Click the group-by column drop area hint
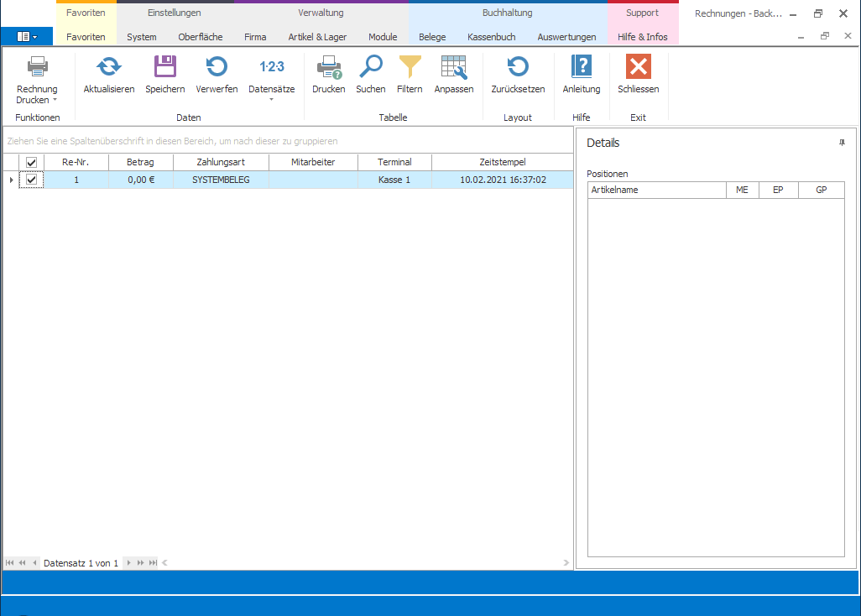This screenshot has width=861, height=616. 172,141
